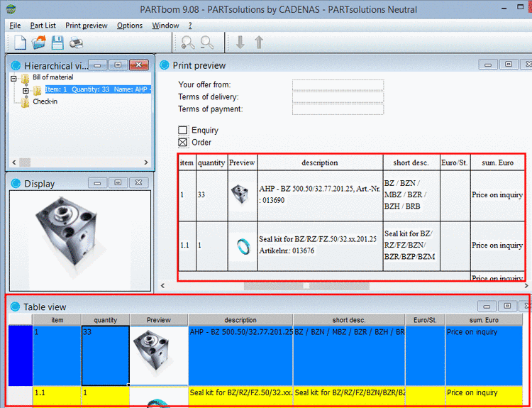Check the Enquiry checkbox
This screenshot has width=532, height=408.
(182, 130)
